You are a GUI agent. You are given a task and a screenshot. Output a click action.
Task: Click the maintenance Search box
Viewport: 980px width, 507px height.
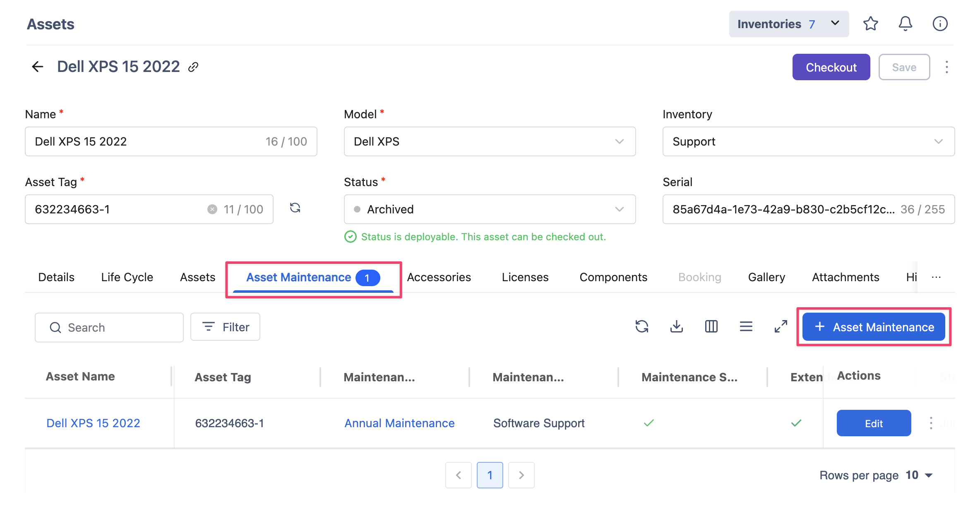pyautogui.click(x=109, y=328)
